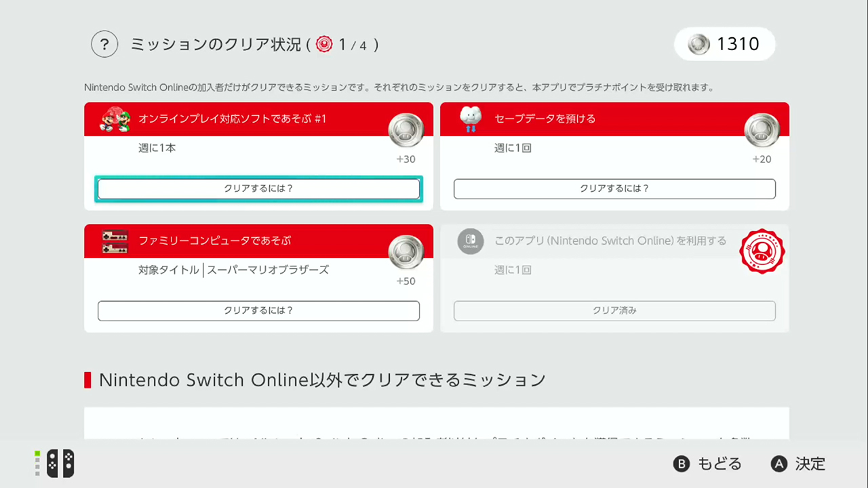Viewport: 868px width, 488px height.
Task: Open how-to-clear for the online play mission
Action: (x=258, y=188)
